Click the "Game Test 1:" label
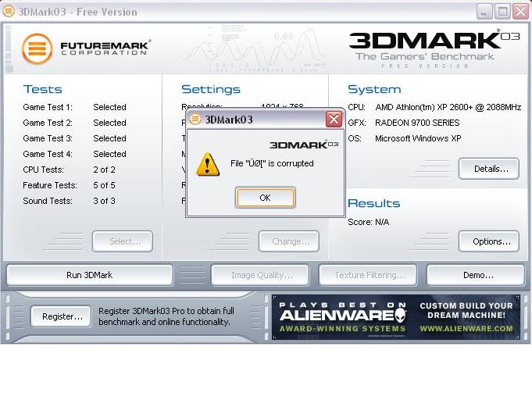 [x=48, y=107]
